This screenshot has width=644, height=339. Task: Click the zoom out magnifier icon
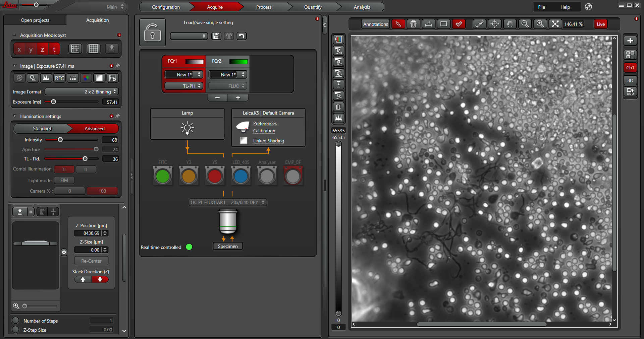coord(525,24)
